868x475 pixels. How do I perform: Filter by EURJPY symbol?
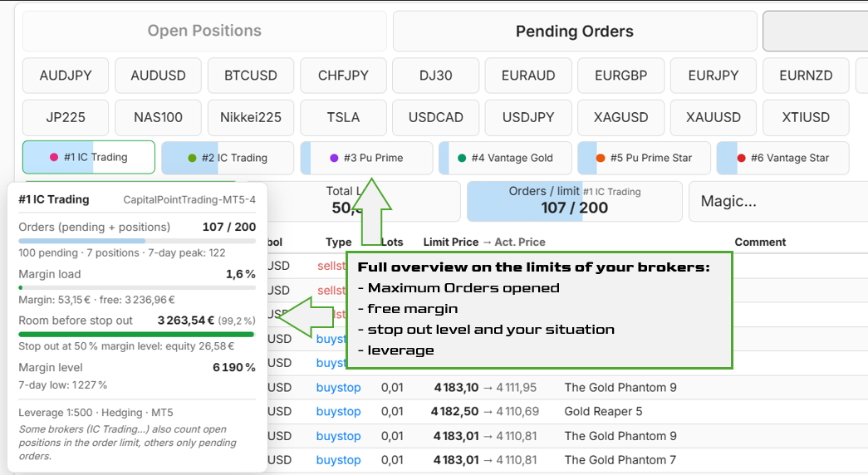click(714, 76)
